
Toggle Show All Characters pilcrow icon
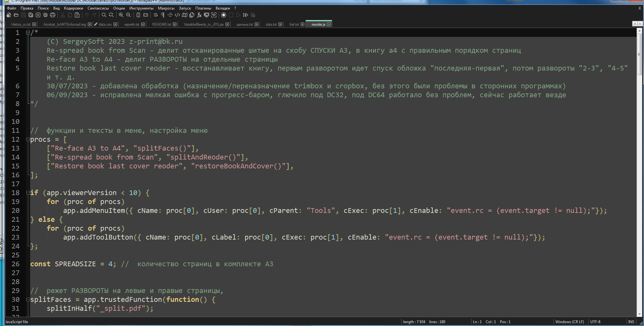pos(163,15)
